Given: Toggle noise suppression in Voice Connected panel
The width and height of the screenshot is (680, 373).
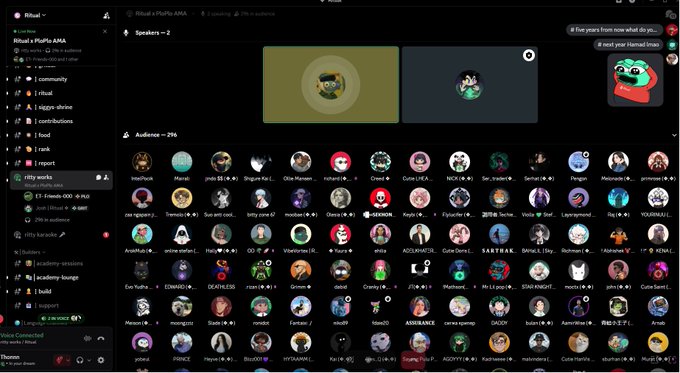Looking at the screenshot, I should click(x=88, y=338).
